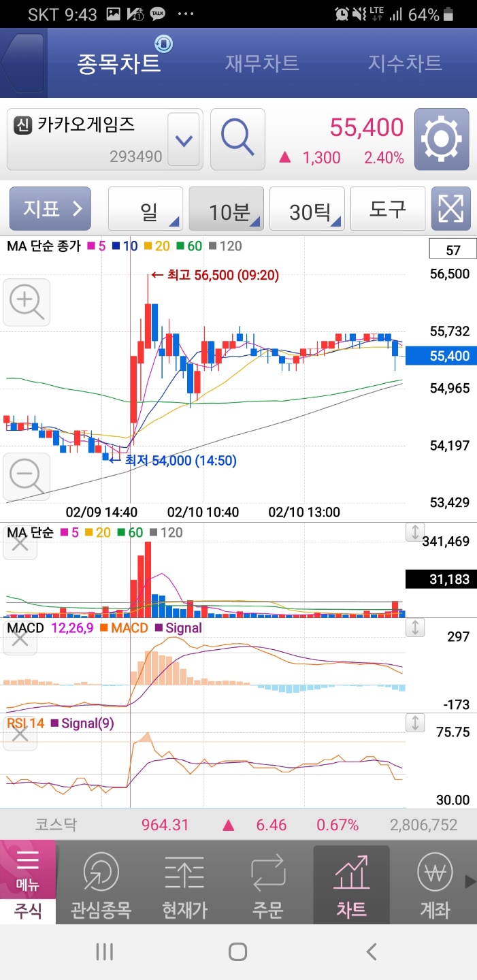
Task: Switch to 재무차트 tab
Action: (262, 63)
